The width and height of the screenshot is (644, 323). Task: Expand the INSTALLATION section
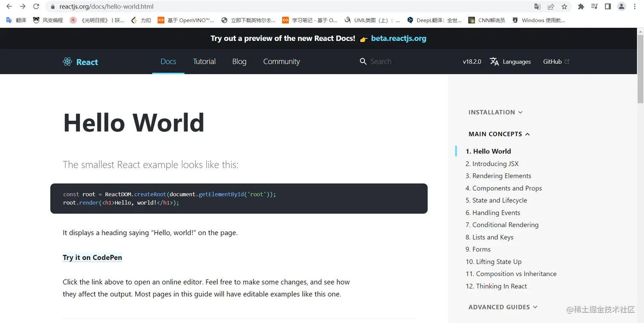(x=495, y=112)
